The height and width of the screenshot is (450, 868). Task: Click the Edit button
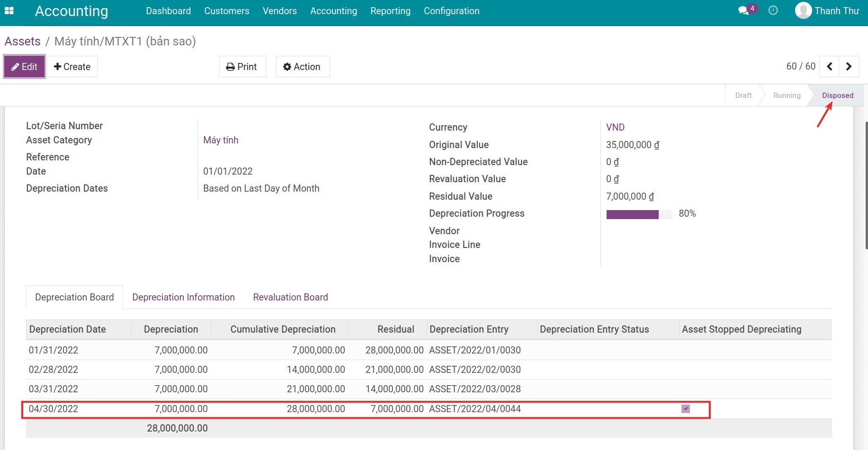pos(25,67)
